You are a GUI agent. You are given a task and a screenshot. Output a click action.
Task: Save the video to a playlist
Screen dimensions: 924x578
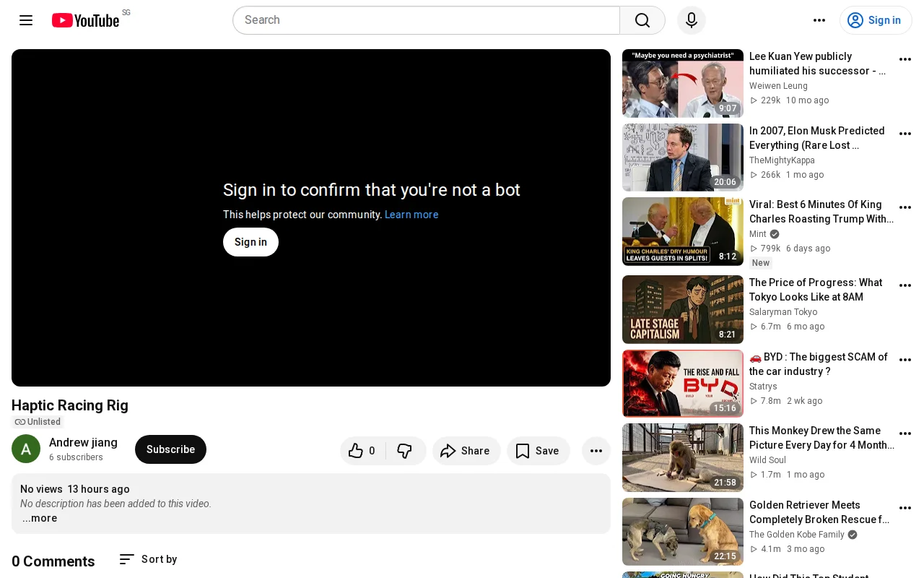tap(538, 451)
